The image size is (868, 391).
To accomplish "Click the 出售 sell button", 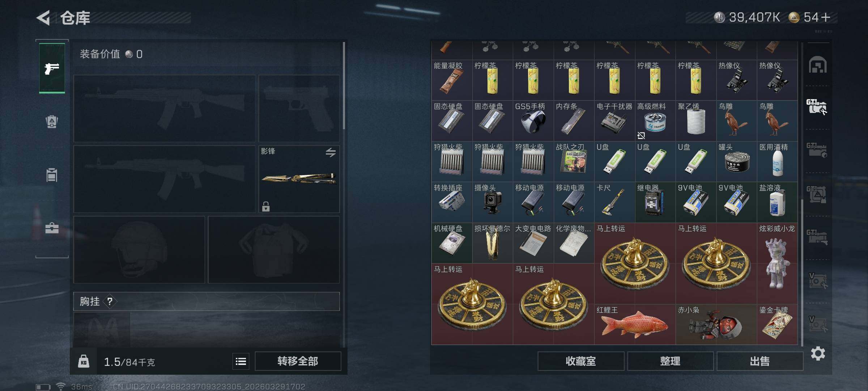I will point(760,361).
